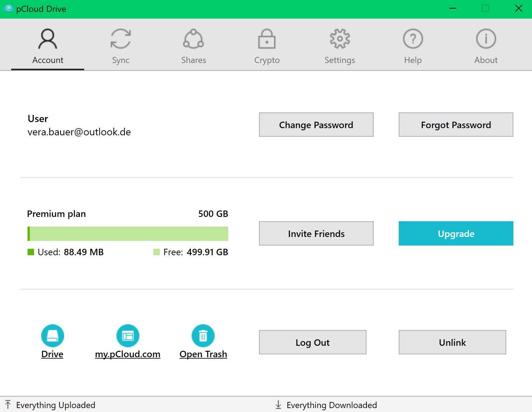Switch to the Crypto tab label
The width and height of the screenshot is (532, 412).
[267, 60]
